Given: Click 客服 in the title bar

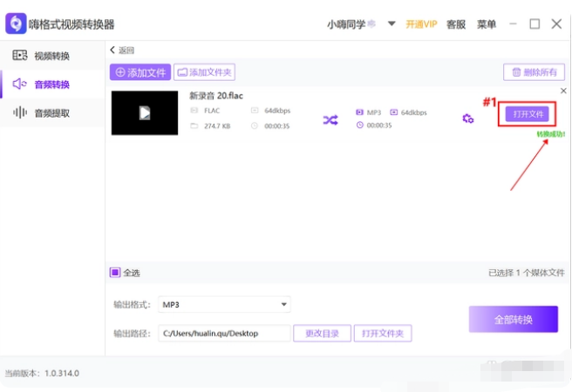Looking at the screenshot, I should pos(456,24).
